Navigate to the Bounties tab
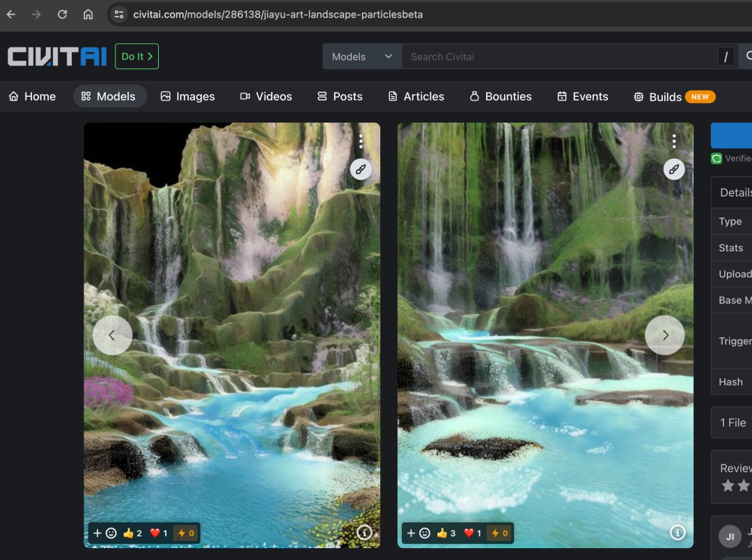This screenshot has width=752, height=560. pyautogui.click(x=500, y=96)
